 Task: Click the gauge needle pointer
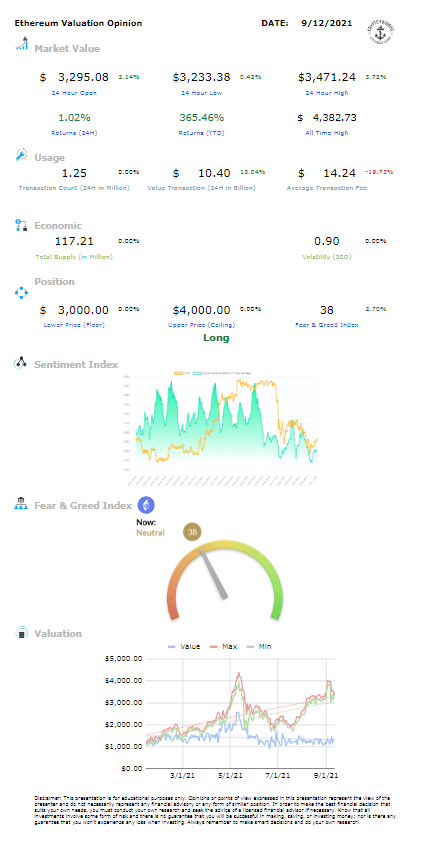point(214,573)
